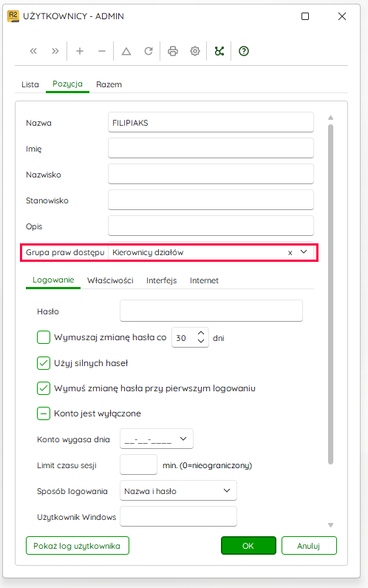The width and height of the screenshot is (368, 588).
Task: Open Konto wygasa dnia date picker
Action: (183, 439)
